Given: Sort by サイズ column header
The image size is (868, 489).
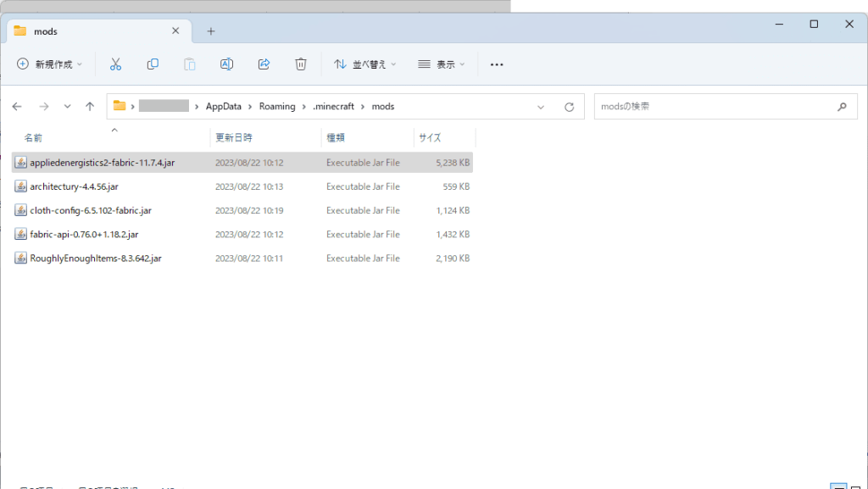Looking at the screenshot, I should 431,137.
